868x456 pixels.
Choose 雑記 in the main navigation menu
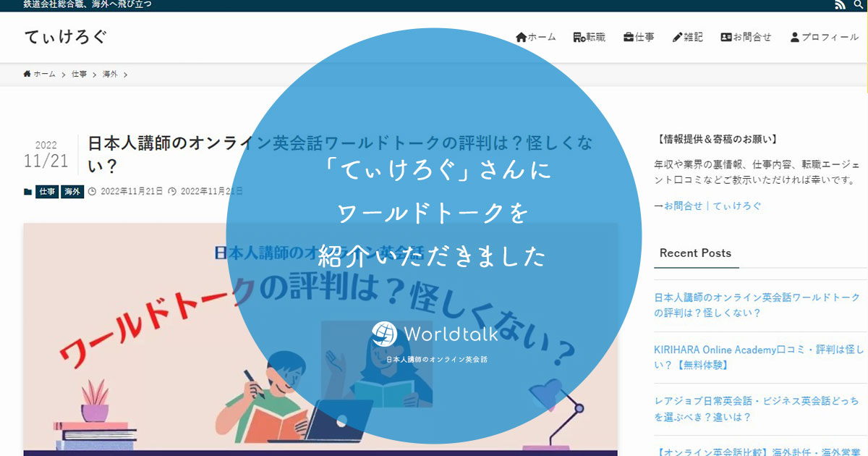(687, 37)
